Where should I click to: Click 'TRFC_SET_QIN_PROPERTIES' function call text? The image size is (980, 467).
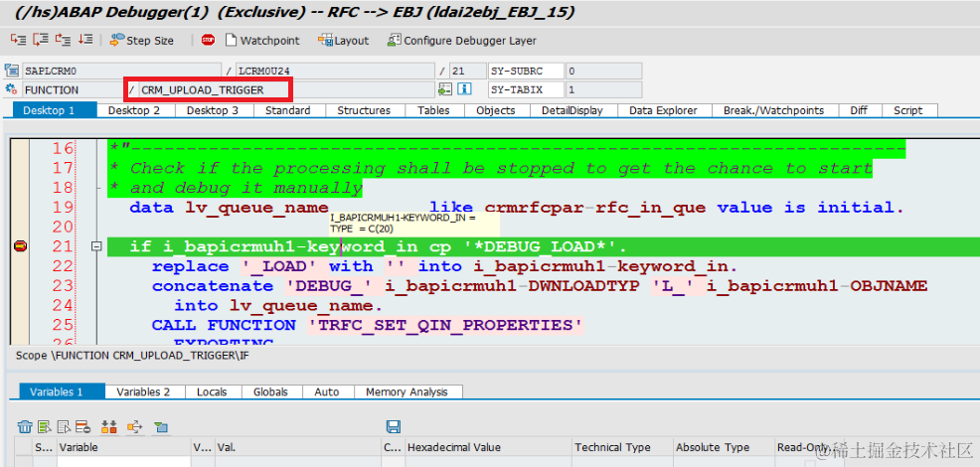[x=443, y=325]
